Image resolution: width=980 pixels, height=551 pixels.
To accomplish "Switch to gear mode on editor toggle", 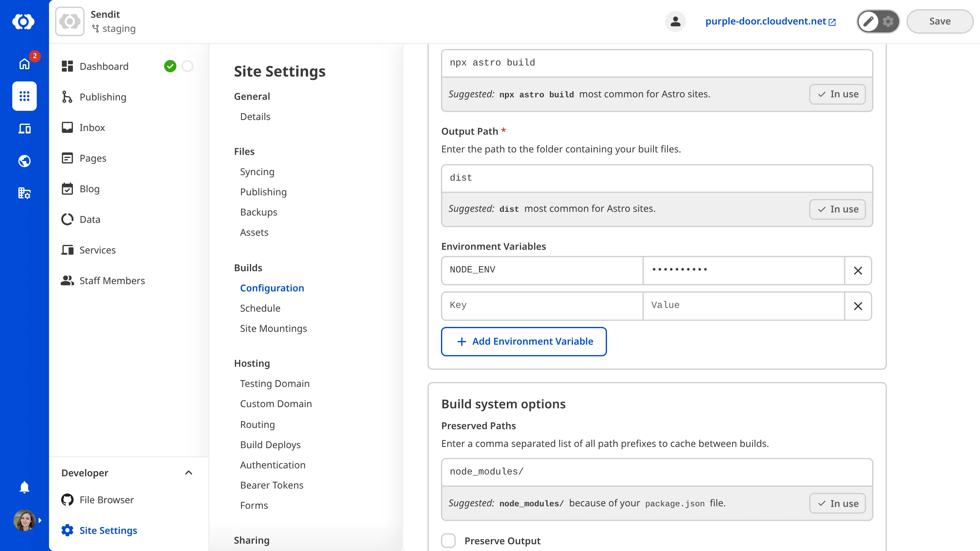I will tap(888, 21).
